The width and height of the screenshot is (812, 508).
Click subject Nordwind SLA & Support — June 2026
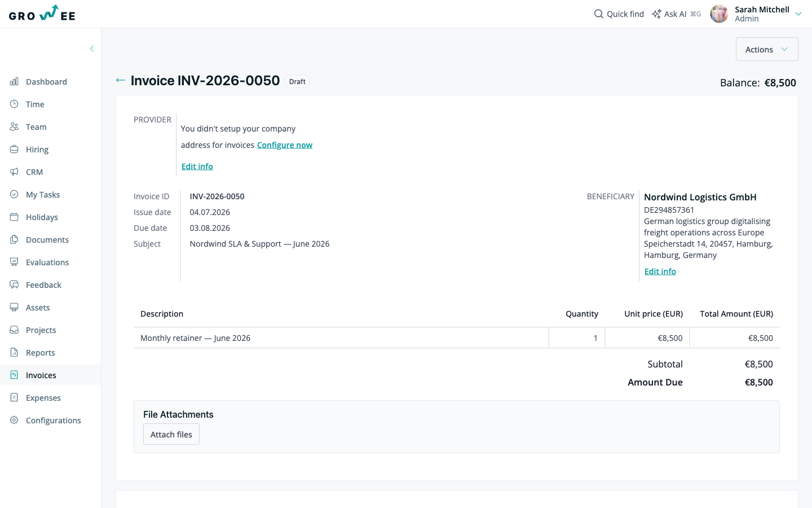(259, 244)
